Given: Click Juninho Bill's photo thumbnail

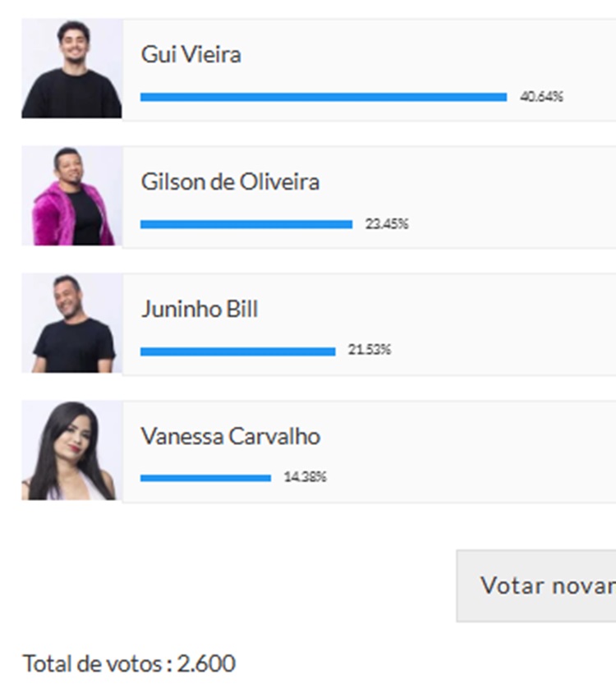Looking at the screenshot, I should click(x=72, y=324).
